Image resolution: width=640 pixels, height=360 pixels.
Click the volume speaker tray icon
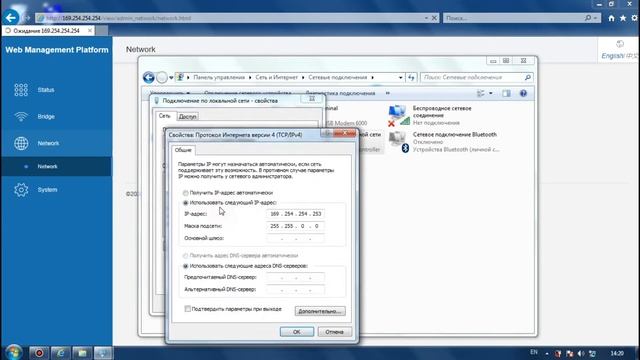581,353
